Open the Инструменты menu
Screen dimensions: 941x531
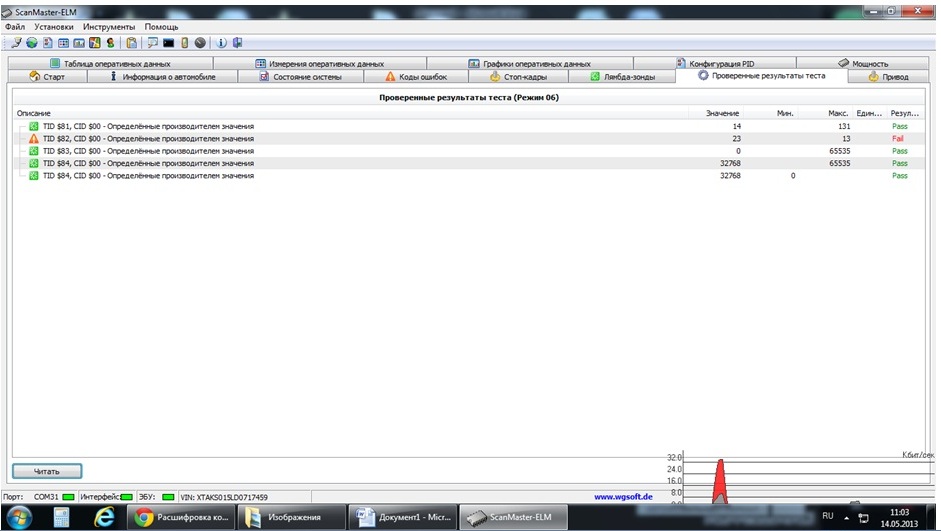[109, 27]
